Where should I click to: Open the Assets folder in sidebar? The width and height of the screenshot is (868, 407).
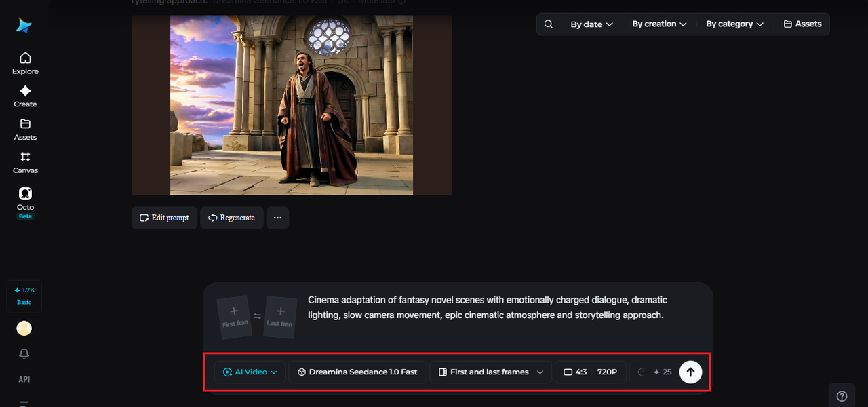pos(25,129)
